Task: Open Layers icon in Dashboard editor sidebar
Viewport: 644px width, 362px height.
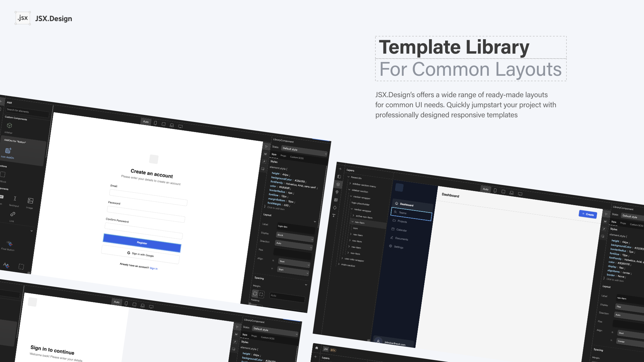Action: [x=338, y=184]
